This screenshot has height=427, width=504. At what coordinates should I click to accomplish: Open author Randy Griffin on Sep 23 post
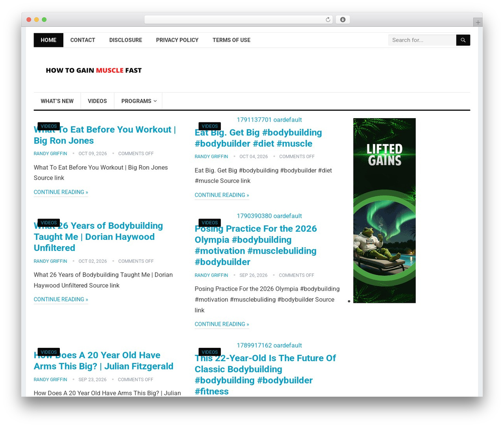pyautogui.click(x=50, y=380)
